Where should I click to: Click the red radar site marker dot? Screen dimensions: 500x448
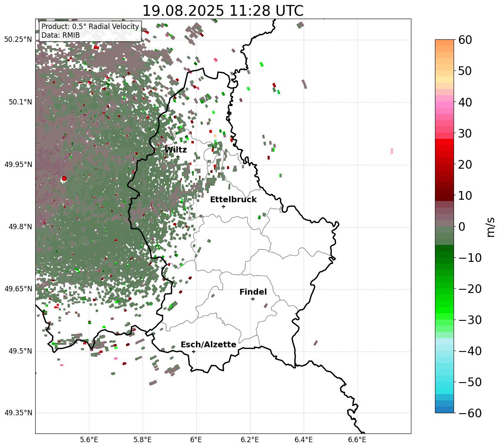64,179
